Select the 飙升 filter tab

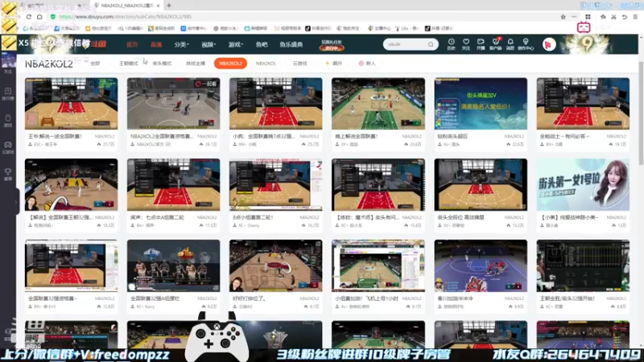tap(333, 64)
